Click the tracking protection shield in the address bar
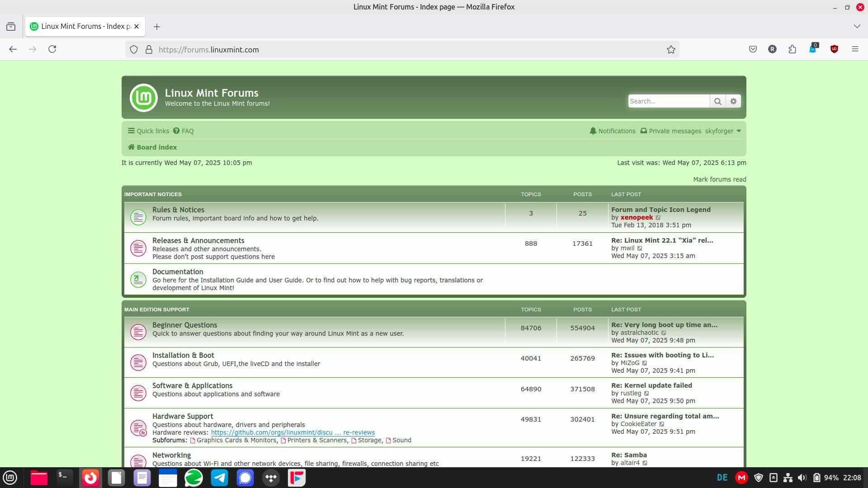 tap(134, 50)
